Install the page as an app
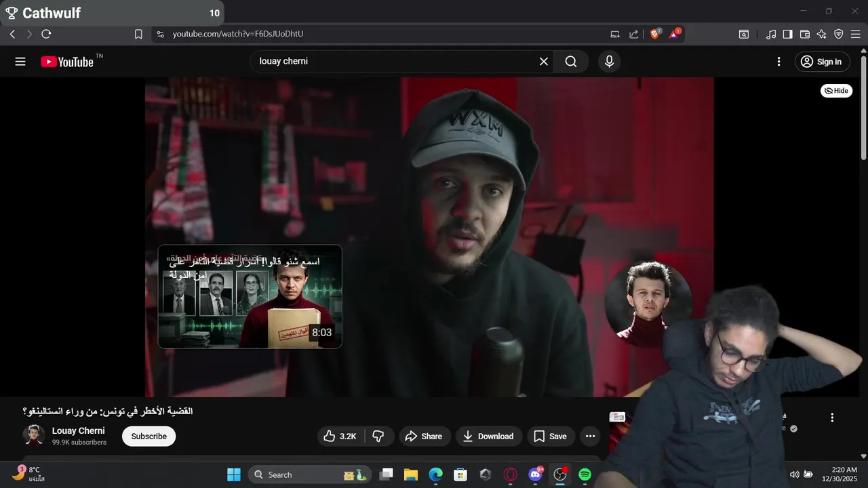 pyautogui.click(x=615, y=34)
